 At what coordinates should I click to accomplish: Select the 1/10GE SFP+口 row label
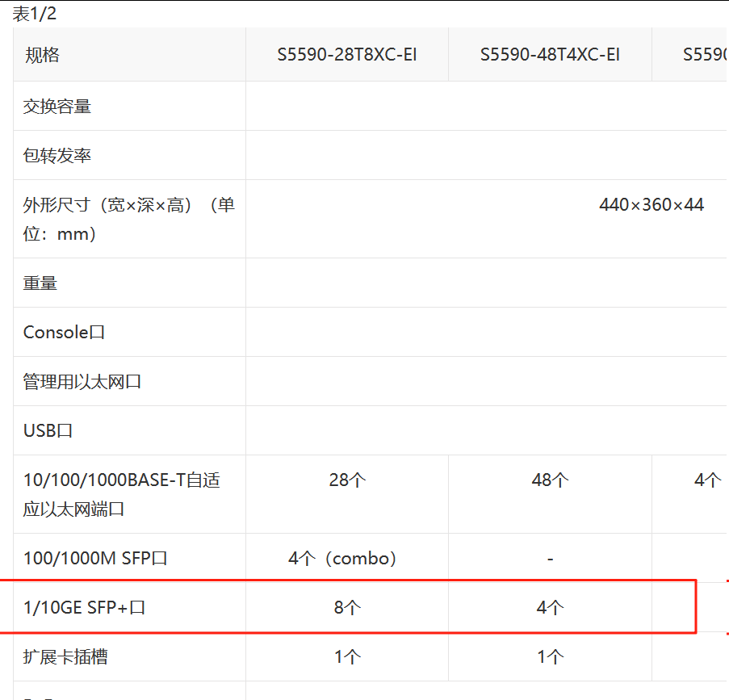[x=85, y=608]
